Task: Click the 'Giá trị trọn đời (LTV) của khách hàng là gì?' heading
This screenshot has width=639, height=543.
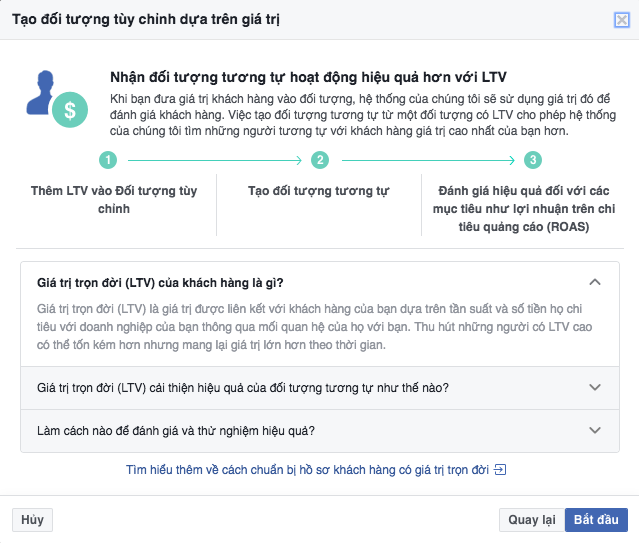Action: [168, 282]
